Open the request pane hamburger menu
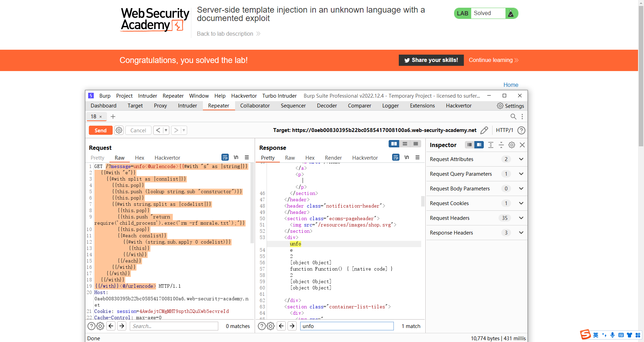This screenshot has width=644, height=342. 247,158
